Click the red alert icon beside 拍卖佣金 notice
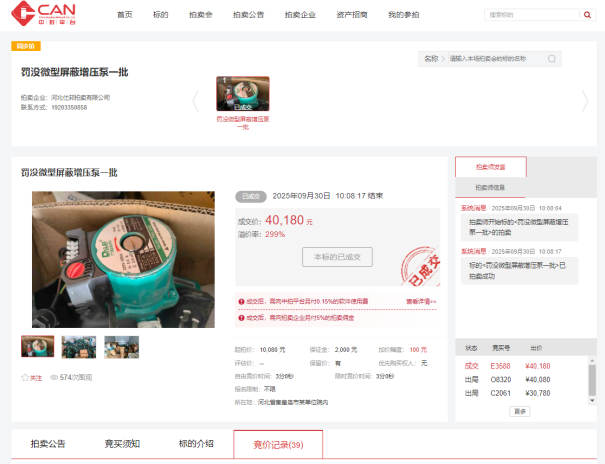 pyautogui.click(x=241, y=318)
